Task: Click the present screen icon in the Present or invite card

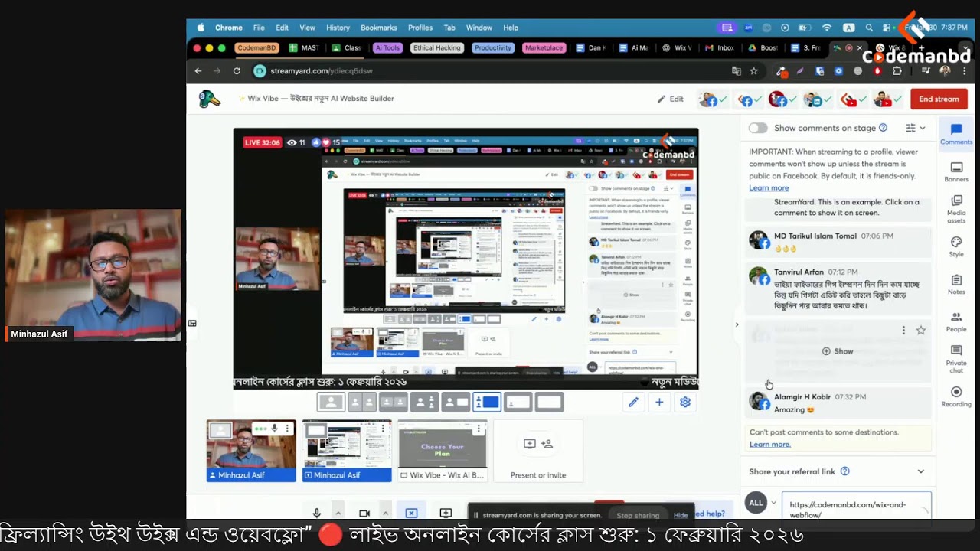Action: 529,444
